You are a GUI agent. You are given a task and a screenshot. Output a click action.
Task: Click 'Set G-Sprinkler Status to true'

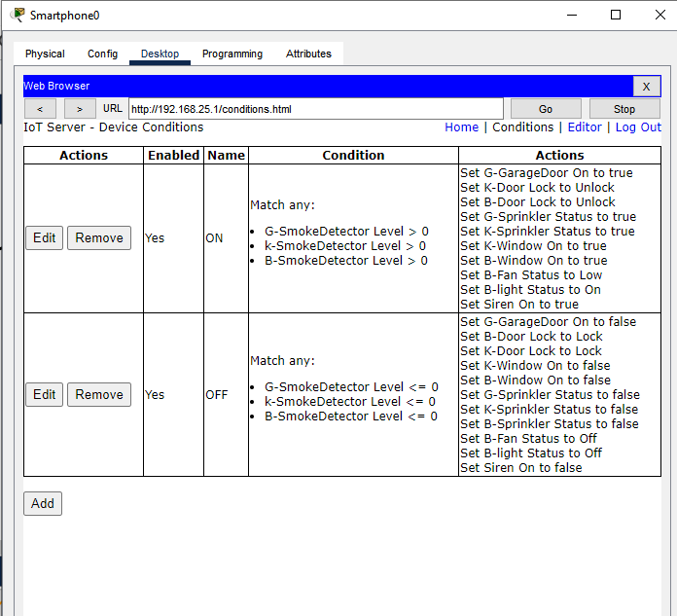tap(548, 217)
